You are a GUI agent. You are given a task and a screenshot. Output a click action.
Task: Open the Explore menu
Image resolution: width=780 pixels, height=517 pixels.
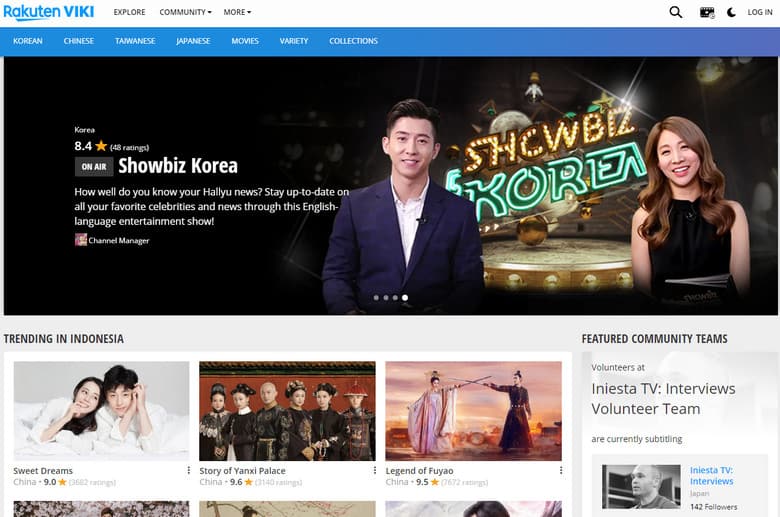point(129,12)
